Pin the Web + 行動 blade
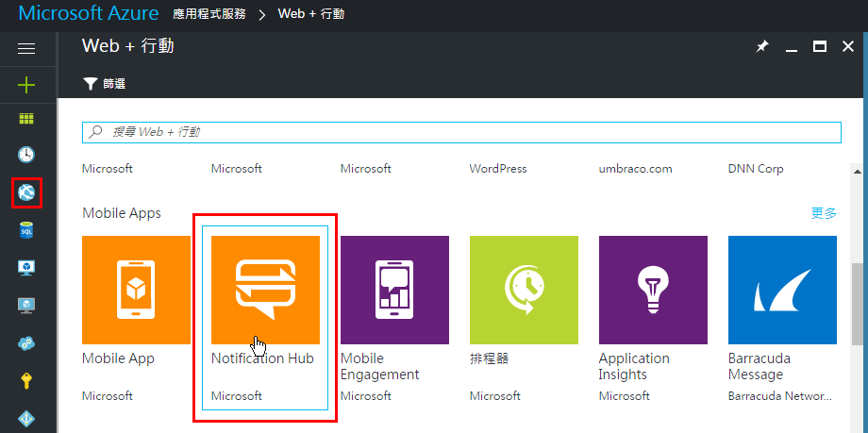This screenshot has width=868, height=433. pos(762,47)
